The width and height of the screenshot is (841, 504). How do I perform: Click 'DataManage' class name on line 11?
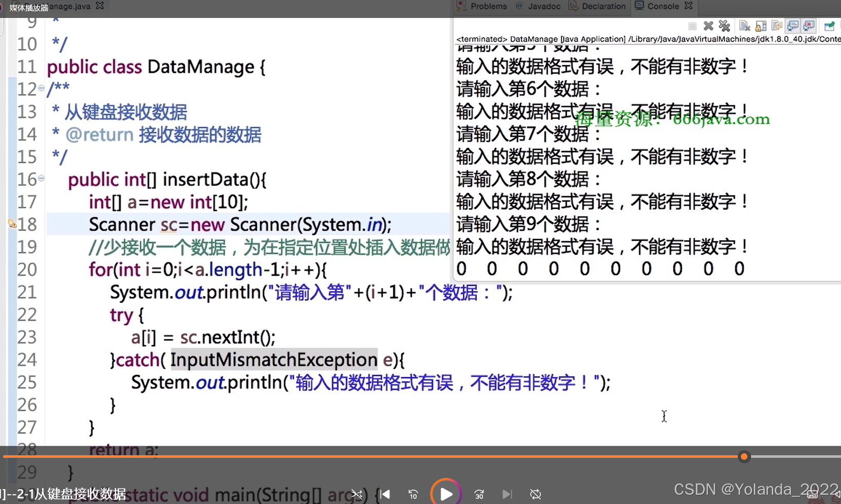tap(201, 67)
